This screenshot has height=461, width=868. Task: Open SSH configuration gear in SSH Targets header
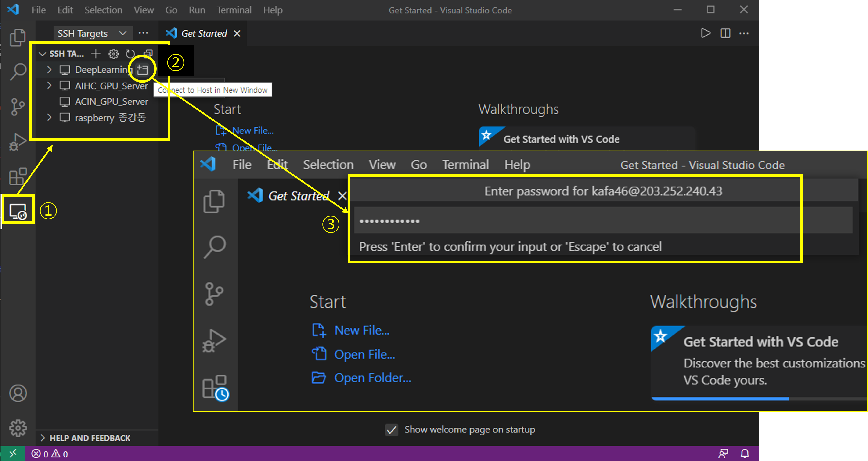point(113,54)
